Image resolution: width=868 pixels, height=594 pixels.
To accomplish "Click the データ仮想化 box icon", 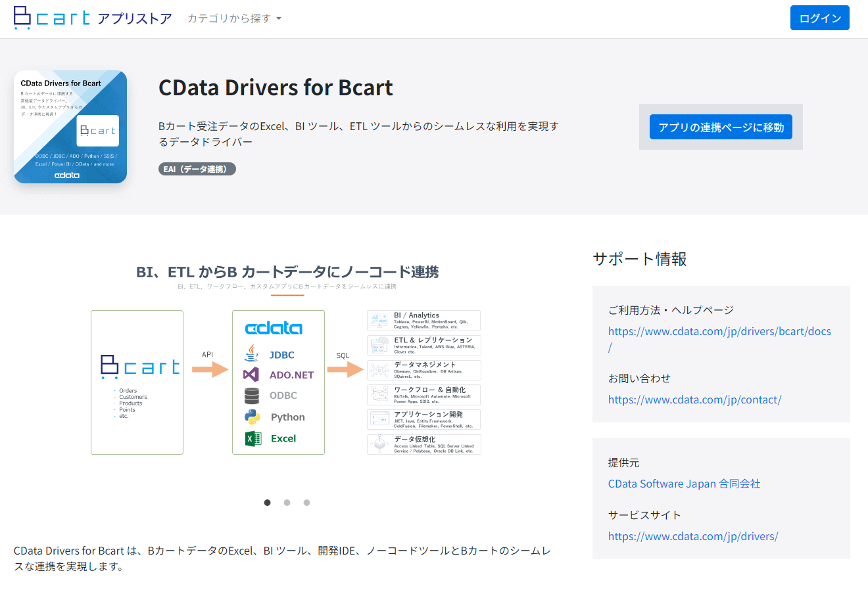I will point(379,444).
